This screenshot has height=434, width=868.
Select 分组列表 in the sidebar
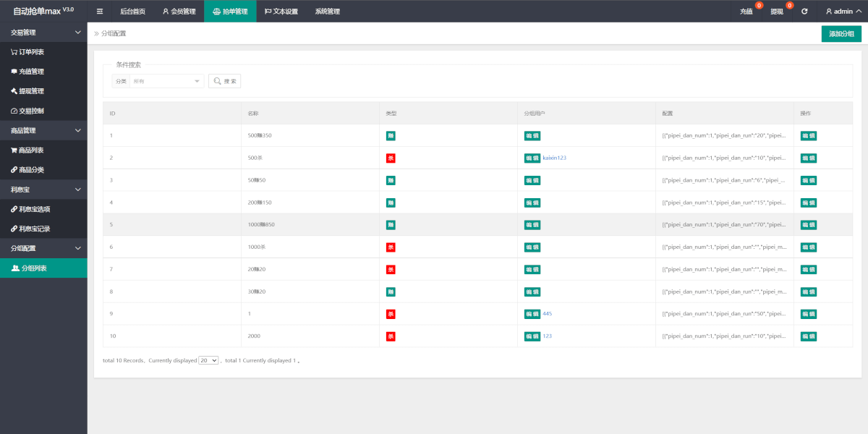point(43,268)
